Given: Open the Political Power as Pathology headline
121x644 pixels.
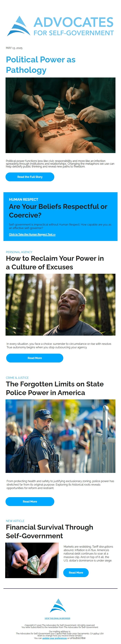Looking at the screenshot, I should (41, 65).
